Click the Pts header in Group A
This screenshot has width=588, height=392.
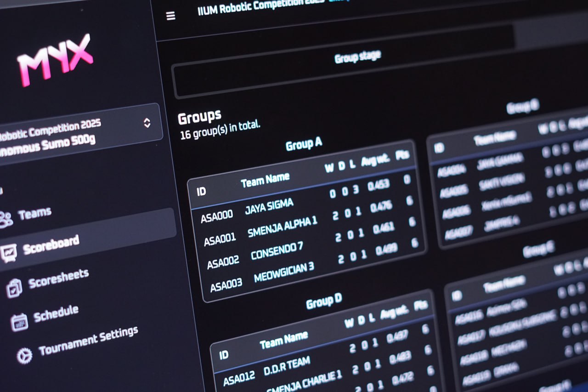click(402, 155)
